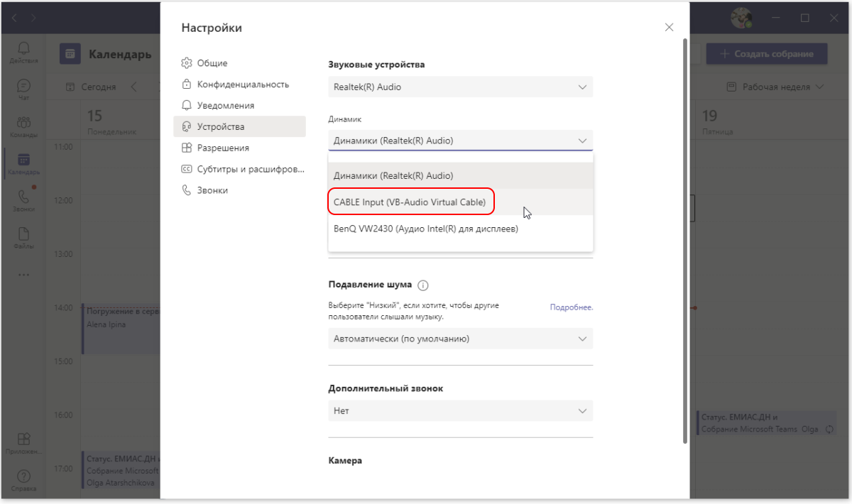Open the Рабочая неделя view dropdown
This screenshot has height=504, width=852.
[775, 87]
